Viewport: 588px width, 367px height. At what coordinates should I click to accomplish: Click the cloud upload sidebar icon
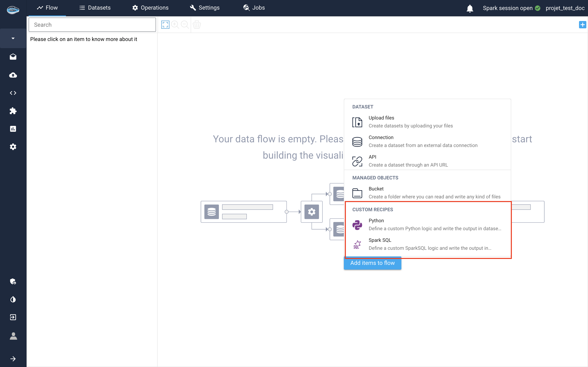[13, 75]
